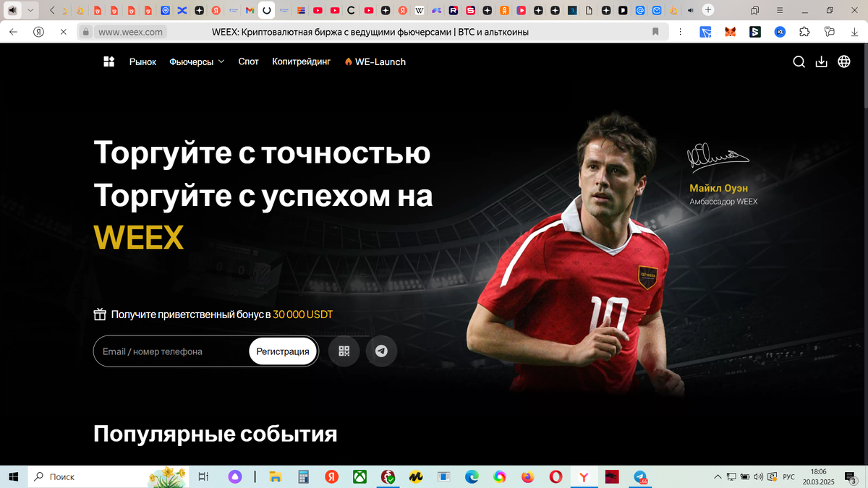Go back with the browser back arrow
Image resolution: width=868 pixels, height=488 pixels.
coord(14,32)
